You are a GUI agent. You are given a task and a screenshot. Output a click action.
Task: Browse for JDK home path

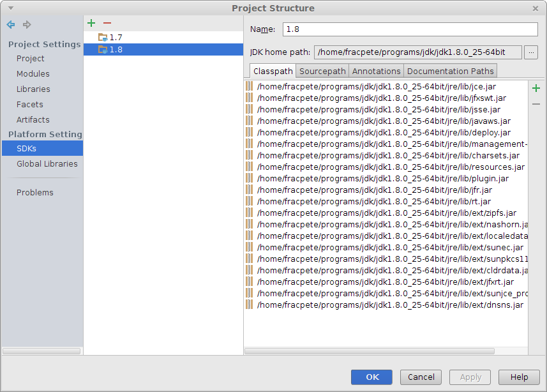[x=531, y=52]
